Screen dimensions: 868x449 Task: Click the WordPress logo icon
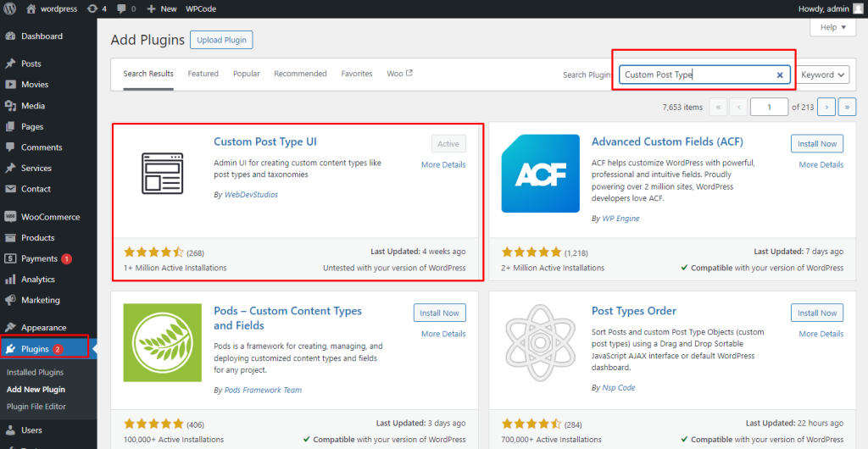(10, 8)
